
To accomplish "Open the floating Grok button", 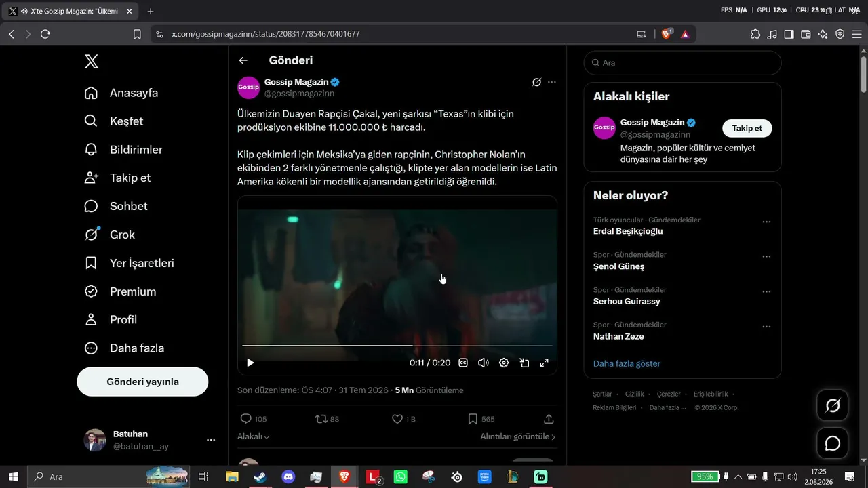I will coord(832,405).
